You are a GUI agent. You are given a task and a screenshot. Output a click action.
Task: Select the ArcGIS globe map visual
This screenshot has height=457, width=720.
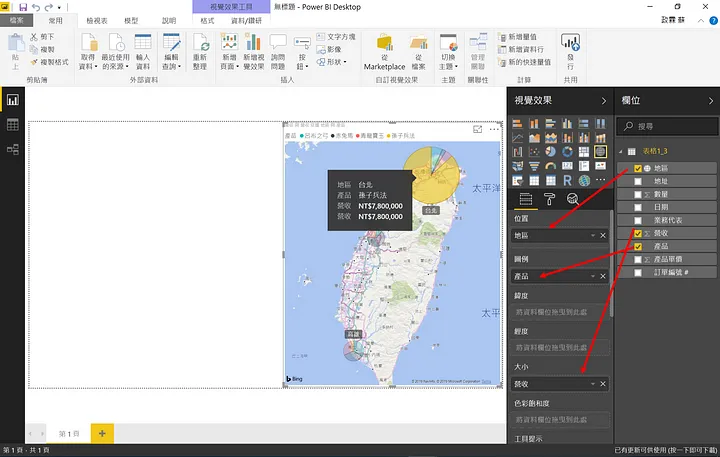pos(584,181)
